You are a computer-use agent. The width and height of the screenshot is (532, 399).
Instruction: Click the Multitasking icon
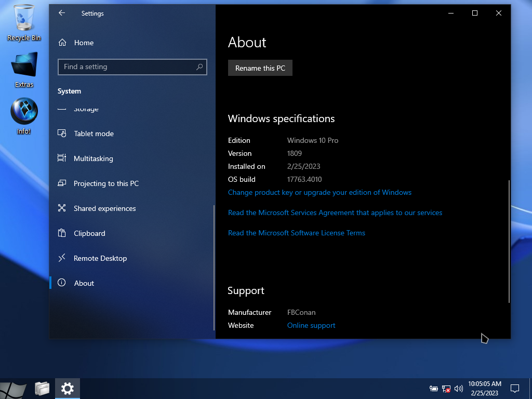pyautogui.click(x=62, y=158)
